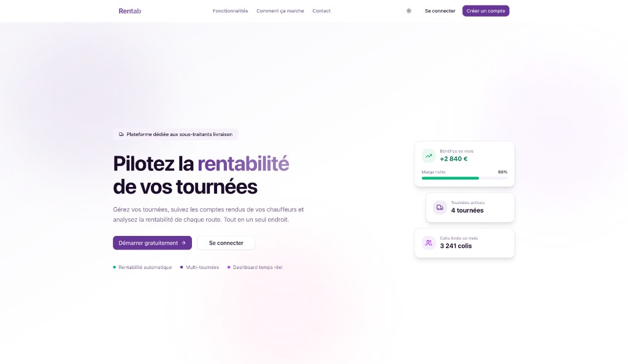Screen dimensions: 628x364
Task: Click the Créer un compte button
Action: (485, 10)
